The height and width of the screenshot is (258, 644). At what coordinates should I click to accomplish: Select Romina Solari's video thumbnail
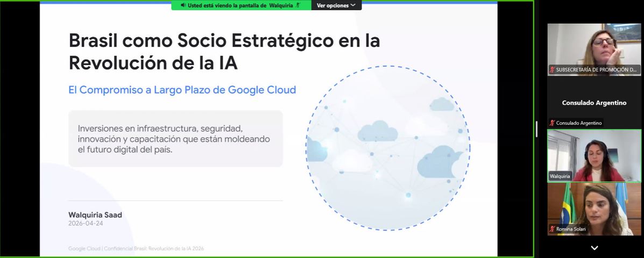(594, 209)
